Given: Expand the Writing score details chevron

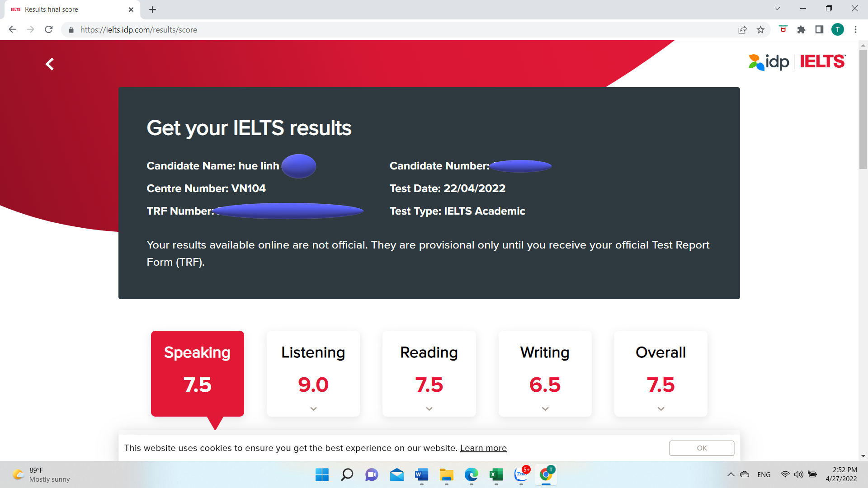Looking at the screenshot, I should tap(545, 409).
